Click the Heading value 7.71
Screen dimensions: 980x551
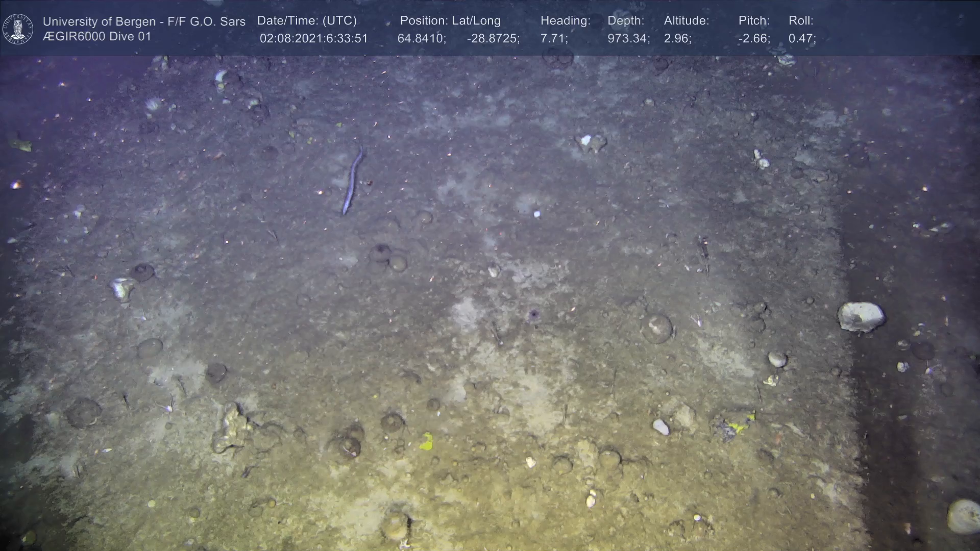(554, 39)
